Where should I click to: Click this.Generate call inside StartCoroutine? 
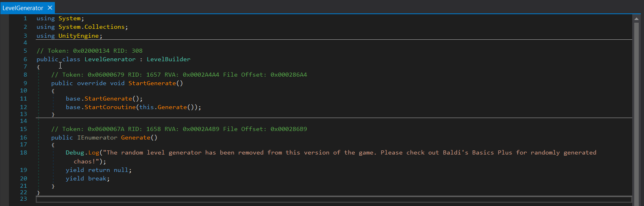click(172, 107)
